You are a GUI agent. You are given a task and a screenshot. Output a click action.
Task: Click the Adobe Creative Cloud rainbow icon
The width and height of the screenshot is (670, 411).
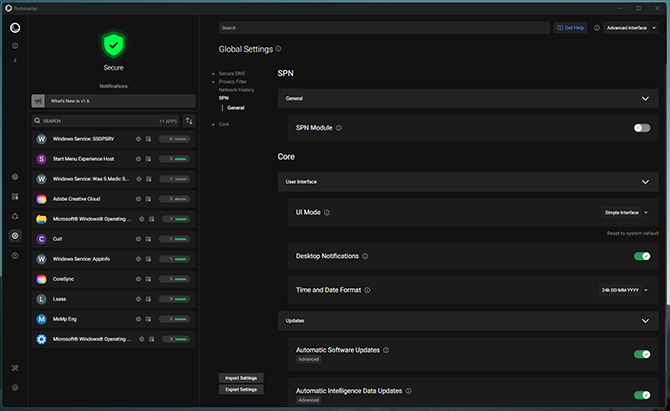pos(41,199)
